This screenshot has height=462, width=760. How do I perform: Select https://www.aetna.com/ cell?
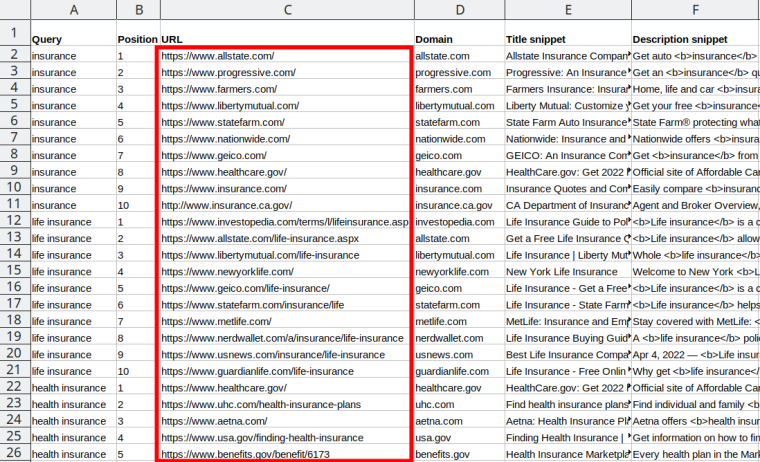tap(287, 420)
